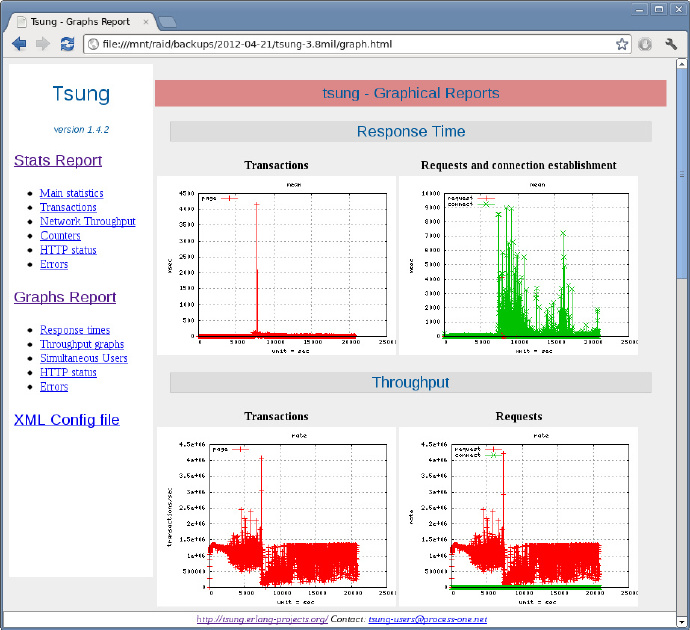Open HTTP status under Graphs Report
This screenshot has width=690, height=630.
coord(68,372)
